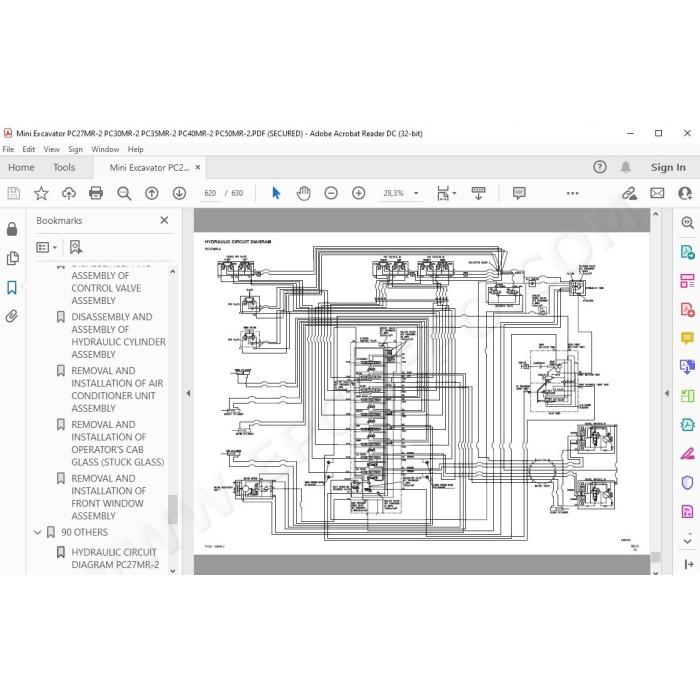This screenshot has height=700, width=700.
Task: Open bookmark options dropdown menu
Action: pyautogui.click(x=47, y=247)
